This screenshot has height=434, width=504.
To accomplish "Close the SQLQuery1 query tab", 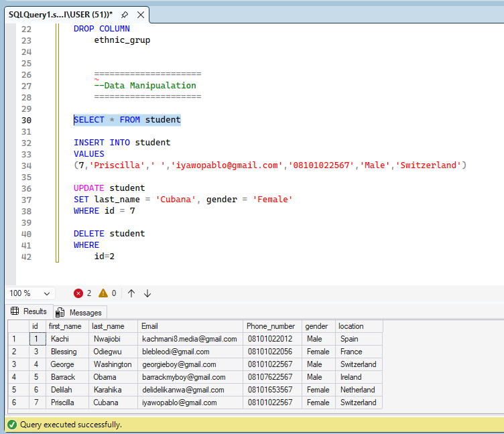I will point(141,15).
